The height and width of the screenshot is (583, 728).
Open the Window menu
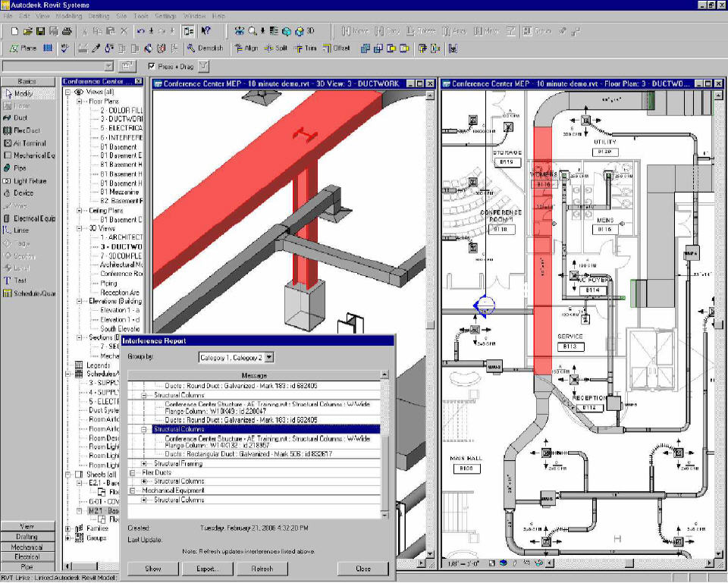click(x=194, y=16)
